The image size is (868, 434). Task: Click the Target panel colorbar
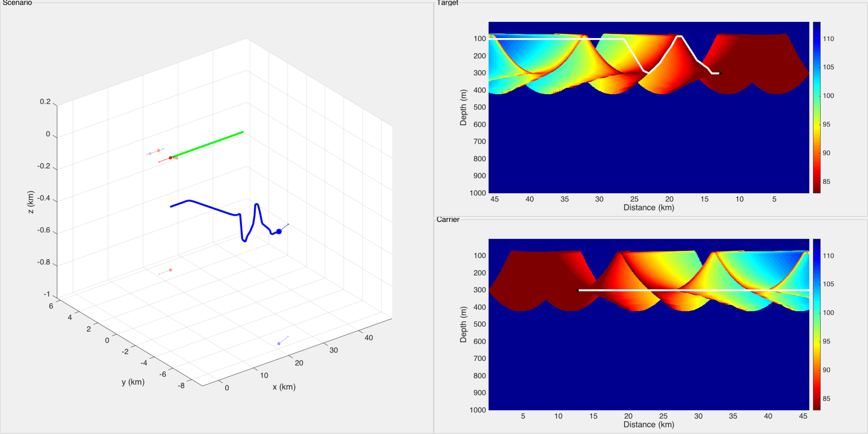[x=817, y=107]
